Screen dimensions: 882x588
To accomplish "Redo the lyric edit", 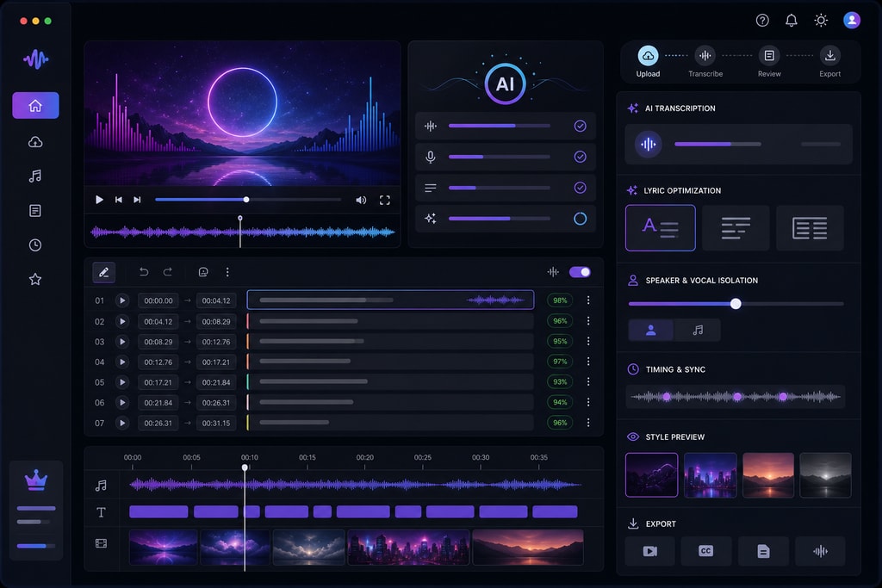I will click(168, 272).
